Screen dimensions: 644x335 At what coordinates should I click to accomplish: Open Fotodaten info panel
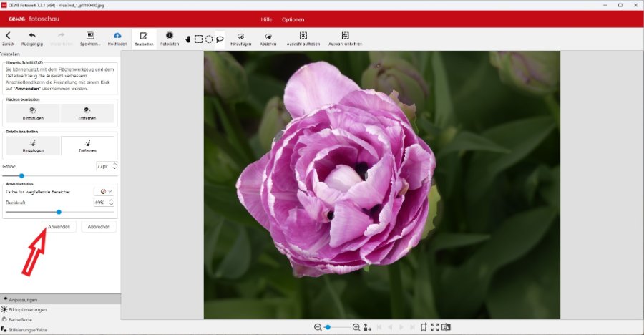[x=170, y=38]
